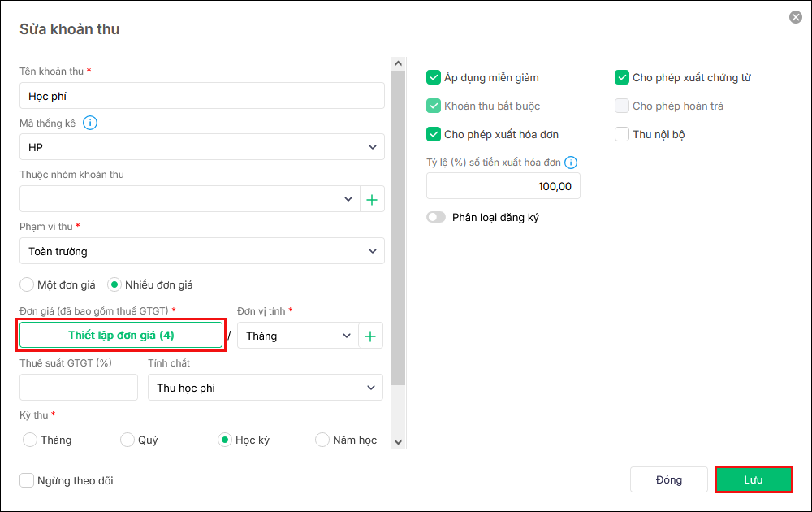Click info icon next to Mã thống kê
This screenshot has height=512, width=812.
coord(90,124)
